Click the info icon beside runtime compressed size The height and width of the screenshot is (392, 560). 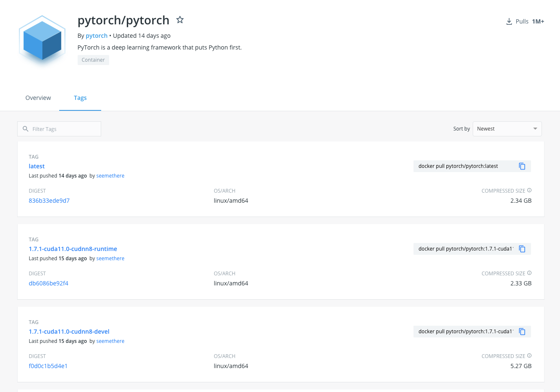529,273
